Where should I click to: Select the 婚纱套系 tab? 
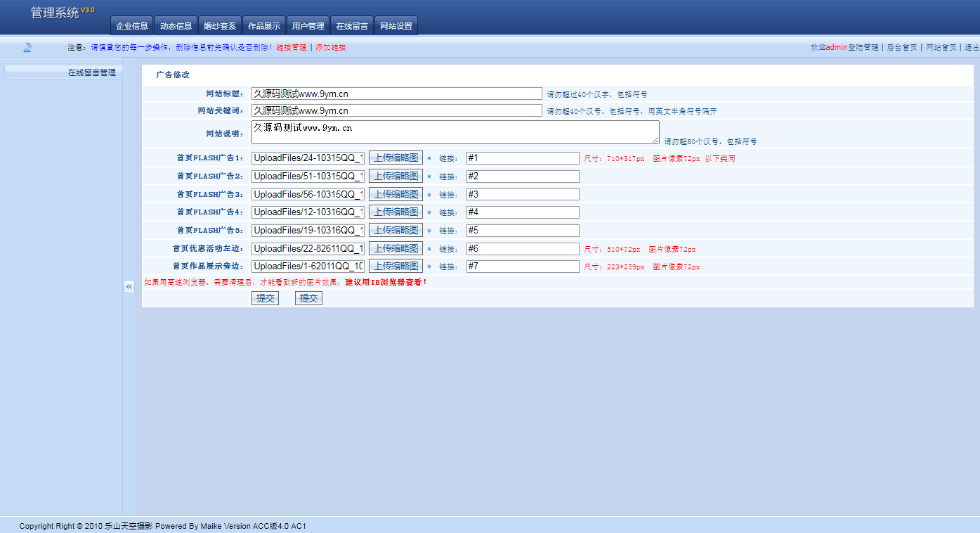pyautogui.click(x=220, y=26)
